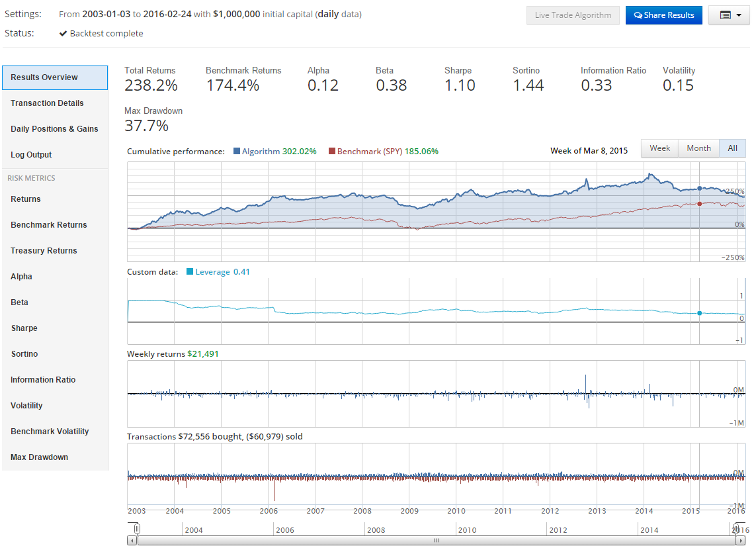Image resolution: width=756 pixels, height=552 pixels.
Task: Open the Transaction Details tab
Action: [x=47, y=103]
